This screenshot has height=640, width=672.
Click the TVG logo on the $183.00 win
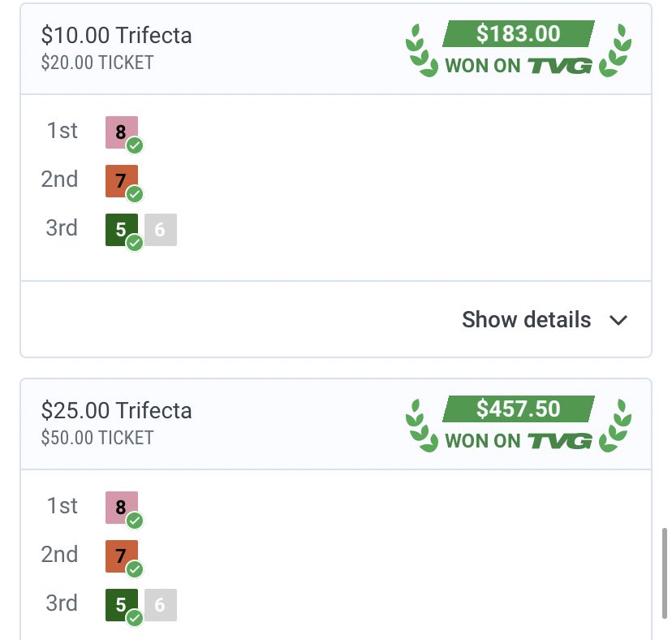[562, 67]
